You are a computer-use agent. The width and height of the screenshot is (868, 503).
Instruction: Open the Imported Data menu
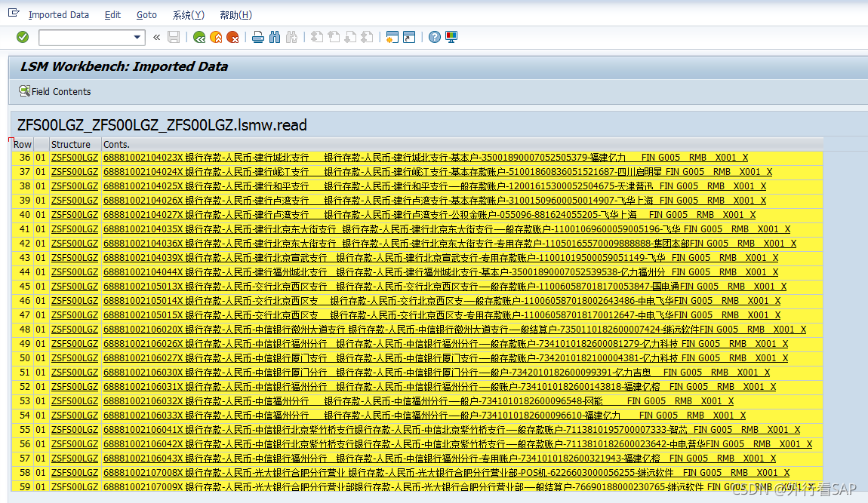(x=59, y=15)
